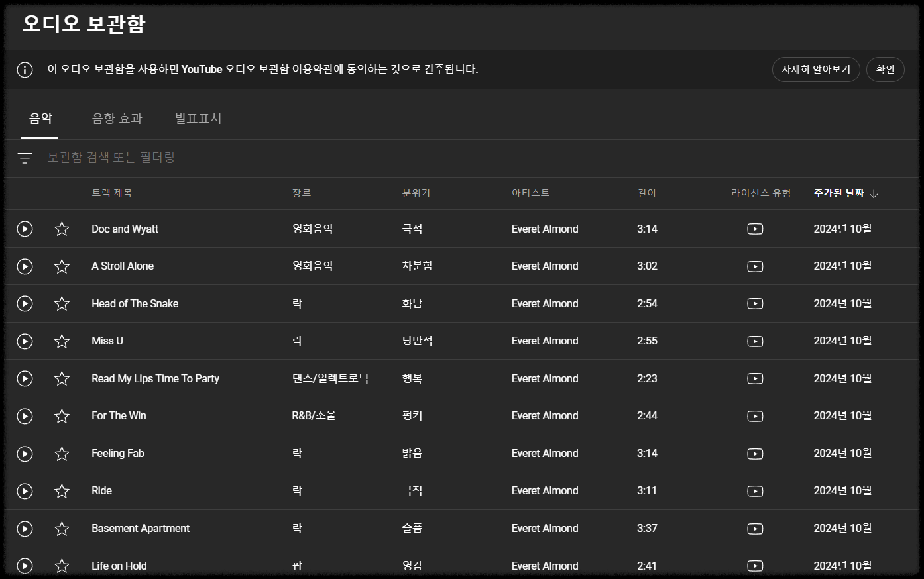Star the A Stroll Alone track
This screenshot has width=924, height=579.
point(62,266)
